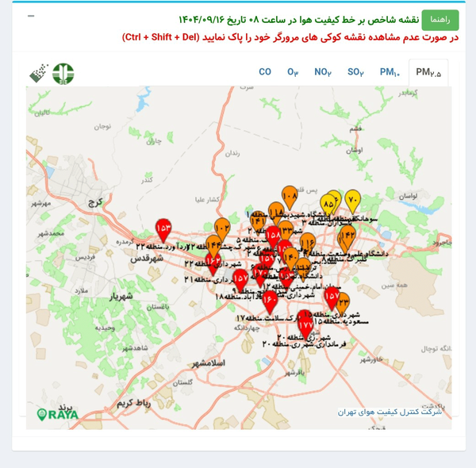Click the red marker showing 162
Image resolution: width=476 pixels, height=468 pixels.
point(213,260)
